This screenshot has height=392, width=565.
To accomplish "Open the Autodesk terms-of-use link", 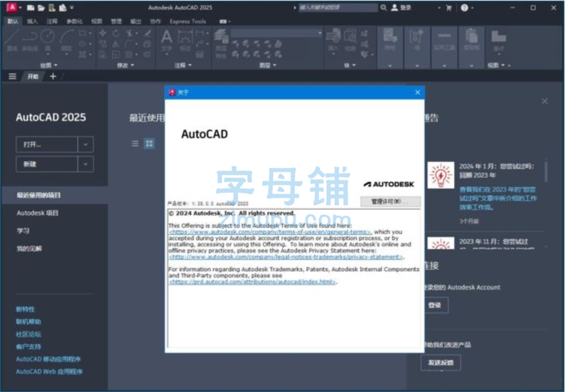I will click(x=270, y=232).
